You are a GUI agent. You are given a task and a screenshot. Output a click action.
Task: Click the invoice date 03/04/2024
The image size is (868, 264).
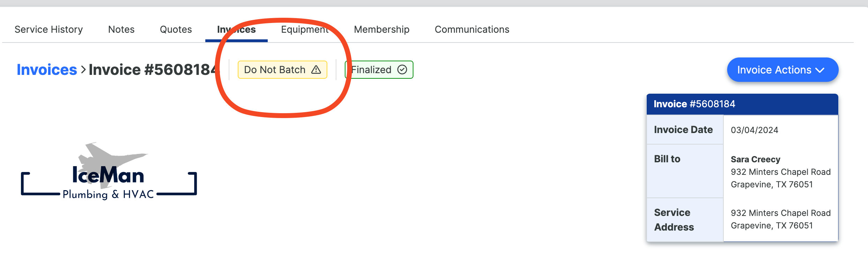pos(754,130)
